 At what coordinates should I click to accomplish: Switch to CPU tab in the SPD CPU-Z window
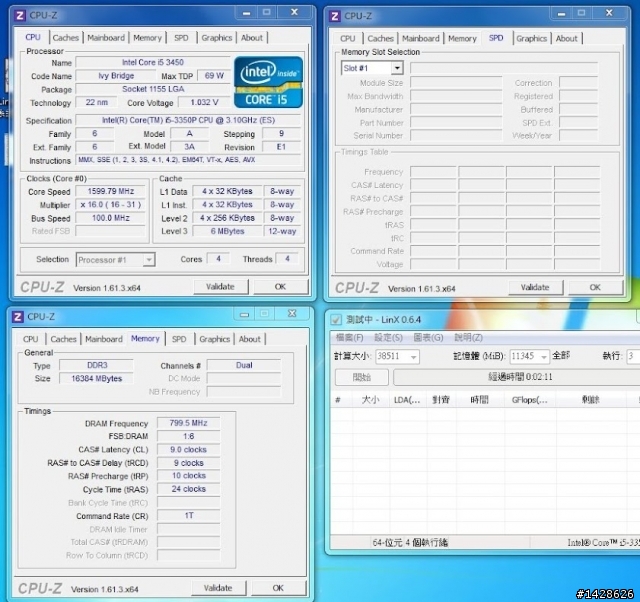pos(348,39)
